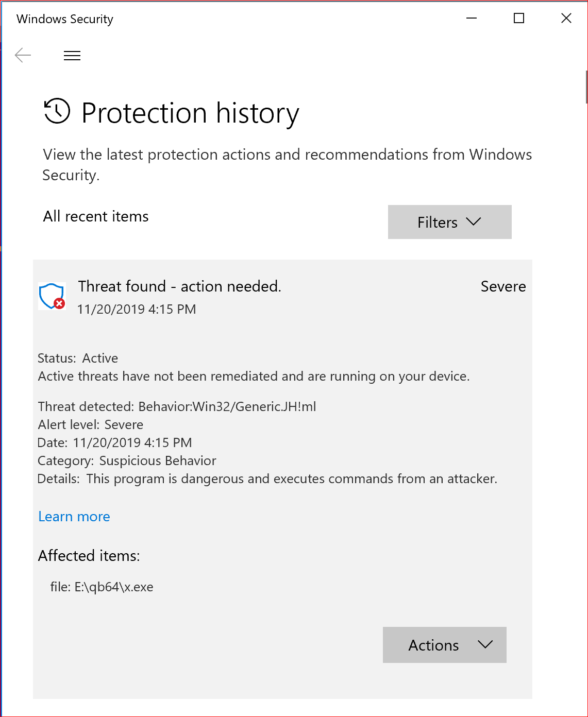Click the 'All recent items' label
Screen dimensions: 588x717
pos(96,216)
